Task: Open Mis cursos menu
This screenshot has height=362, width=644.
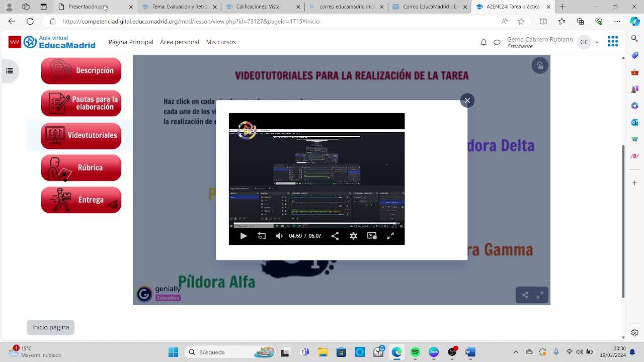Action: [221, 42]
